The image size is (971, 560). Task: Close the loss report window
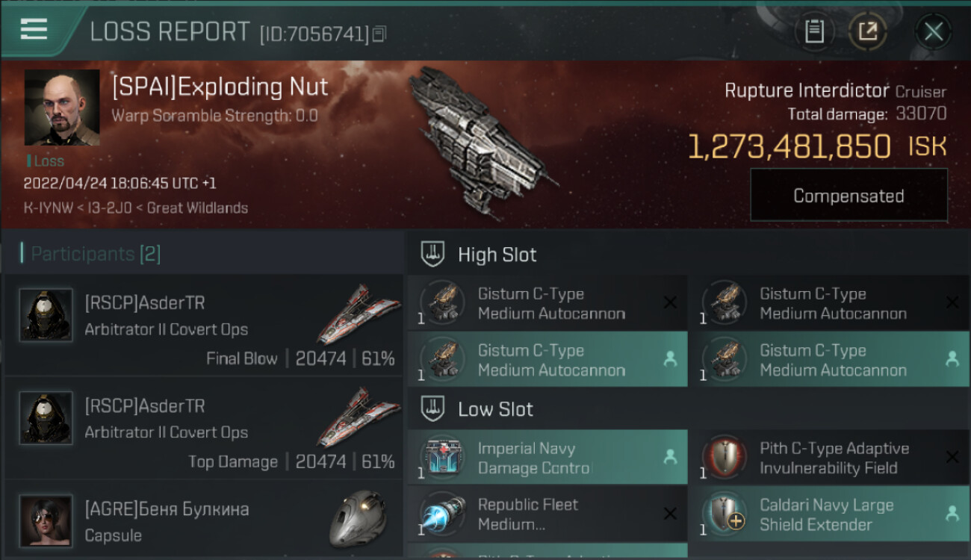(x=933, y=31)
